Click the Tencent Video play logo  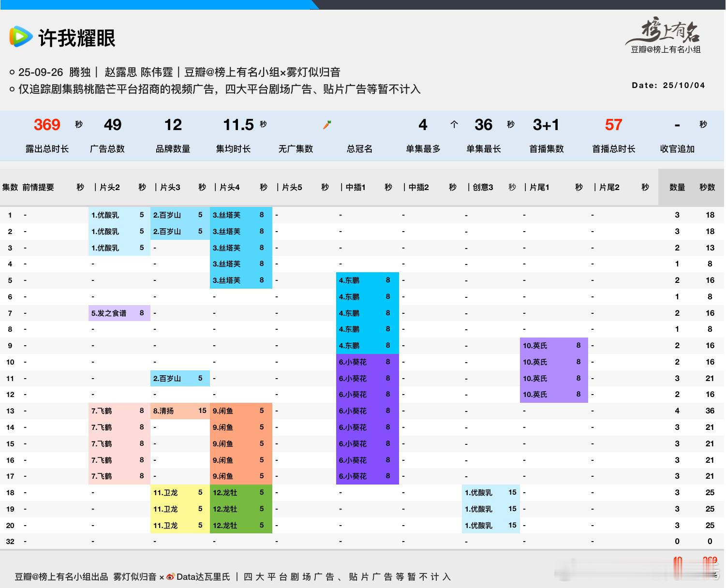tap(21, 37)
